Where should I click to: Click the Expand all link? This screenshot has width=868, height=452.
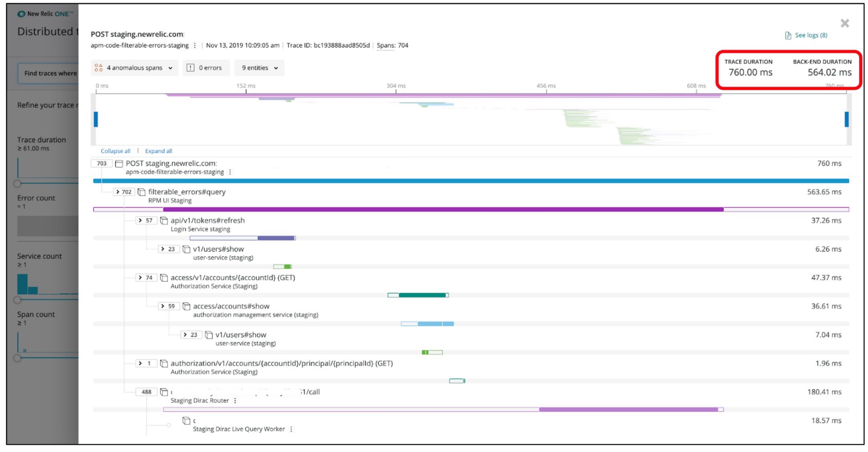pyautogui.click(x=158, y=151)
